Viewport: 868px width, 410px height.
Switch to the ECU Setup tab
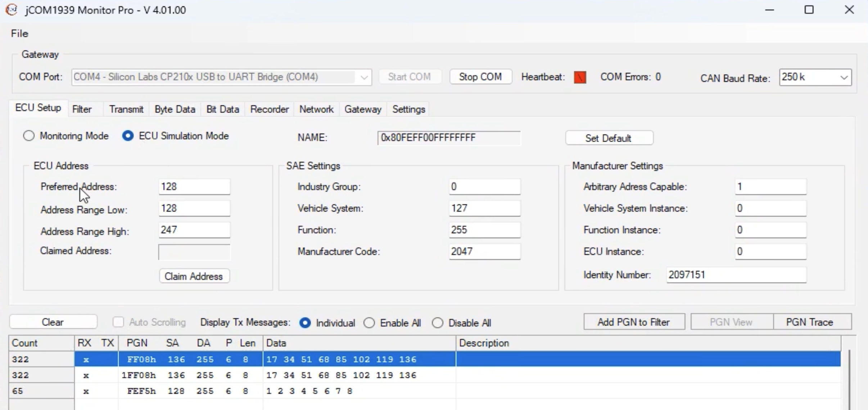coord(38,108)
